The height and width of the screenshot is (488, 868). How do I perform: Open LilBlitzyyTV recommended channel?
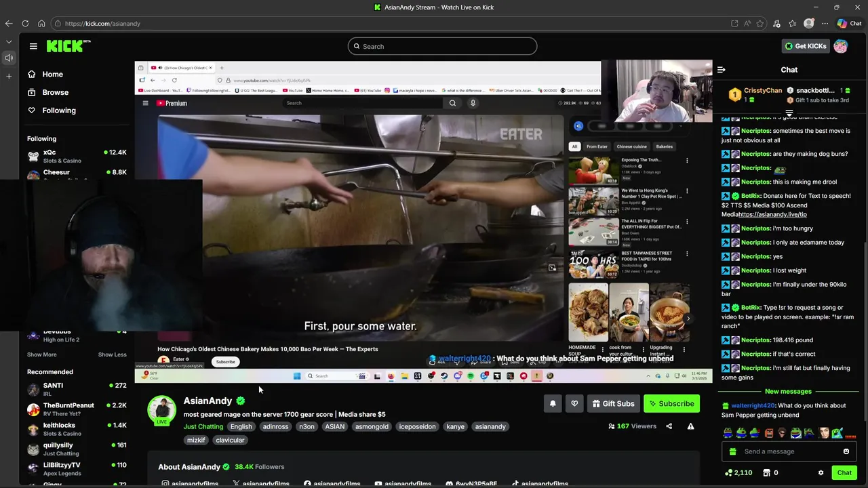coord(77,469)
